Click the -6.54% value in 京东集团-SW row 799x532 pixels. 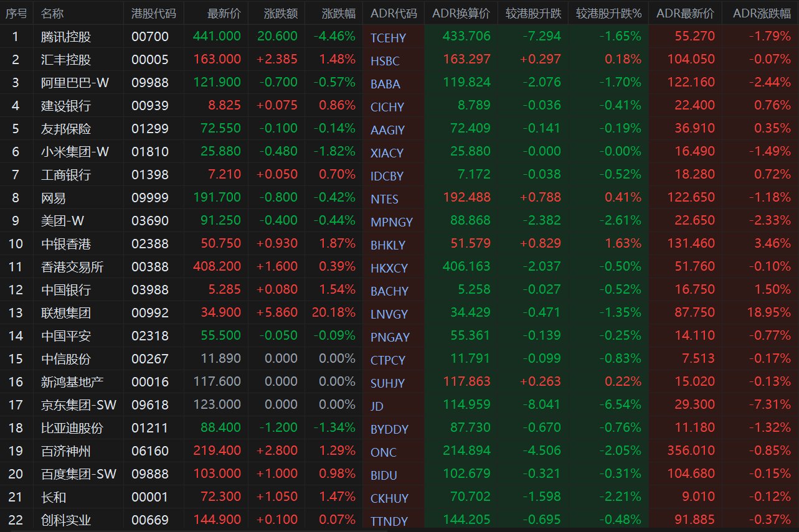[x=620, y=405]
